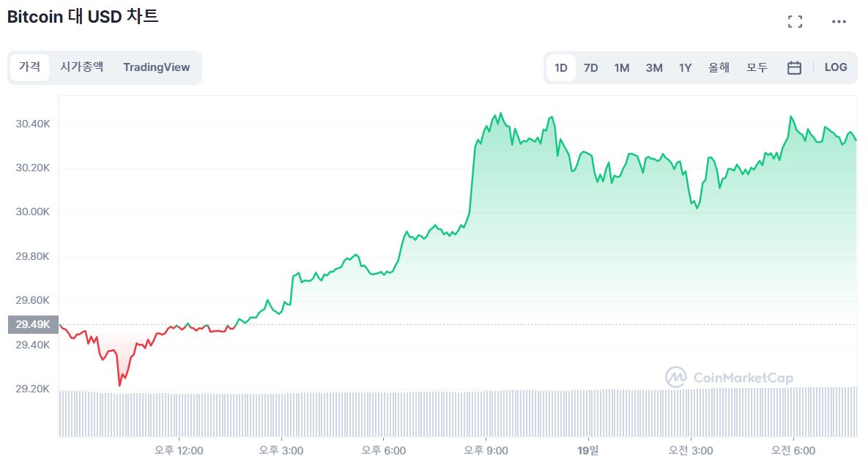The height and width of the screenshot is (459, 868).
Task: Open the three-dot more options menu
Action: click(x=839, y=21)
